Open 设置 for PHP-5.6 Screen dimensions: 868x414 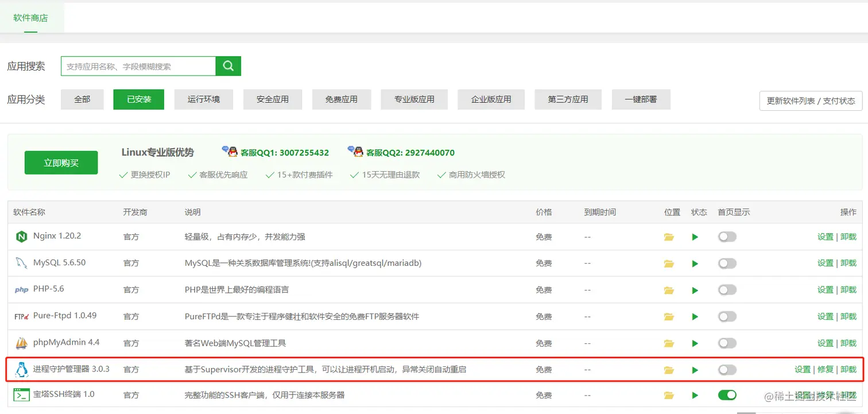coord(826,290)
